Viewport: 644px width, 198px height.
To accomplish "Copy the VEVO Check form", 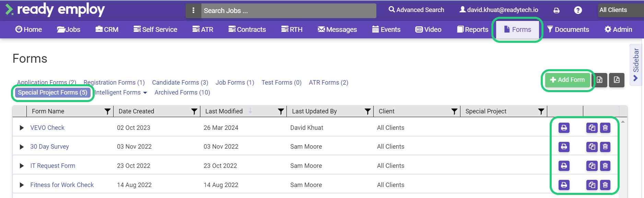I will 592,128.
